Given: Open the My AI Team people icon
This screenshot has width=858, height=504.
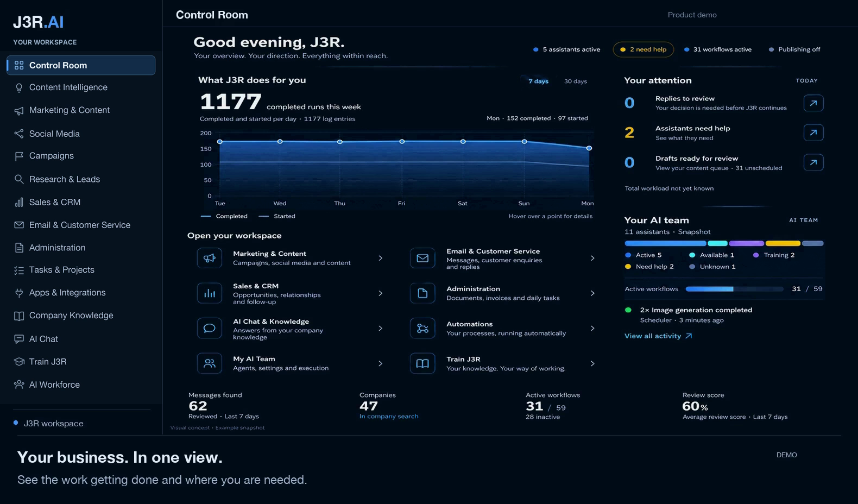Looking at the screenshot, I should point(209,363).
